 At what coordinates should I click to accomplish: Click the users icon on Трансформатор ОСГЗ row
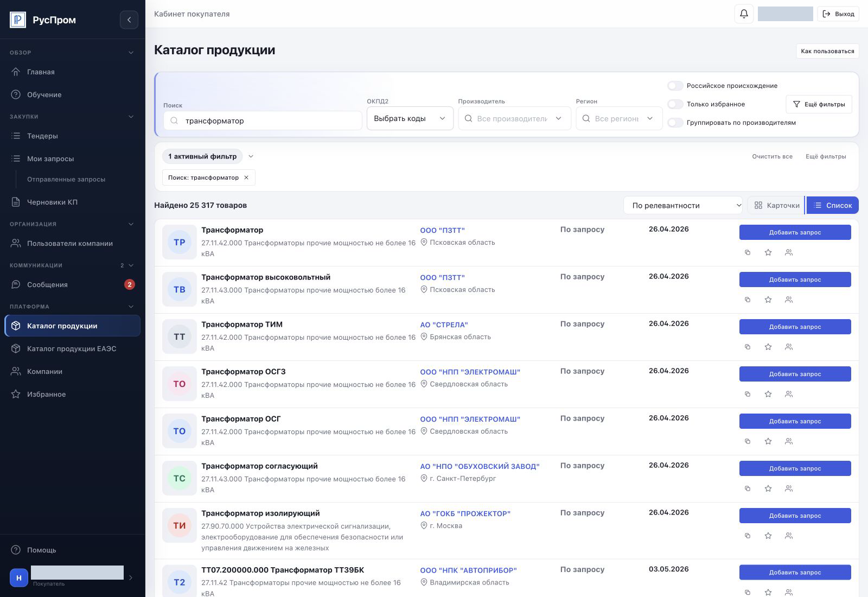pos(789,394)
